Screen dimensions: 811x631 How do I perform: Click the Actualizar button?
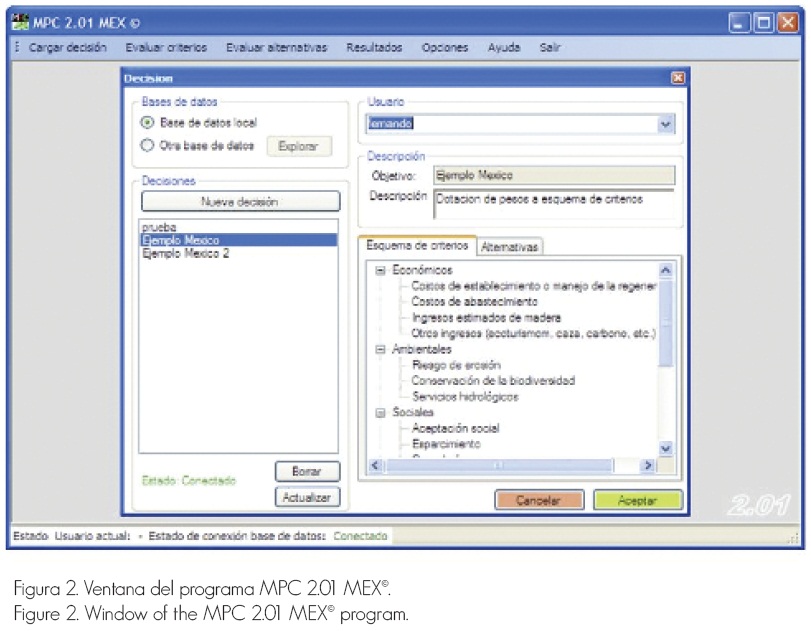(307, 496)
